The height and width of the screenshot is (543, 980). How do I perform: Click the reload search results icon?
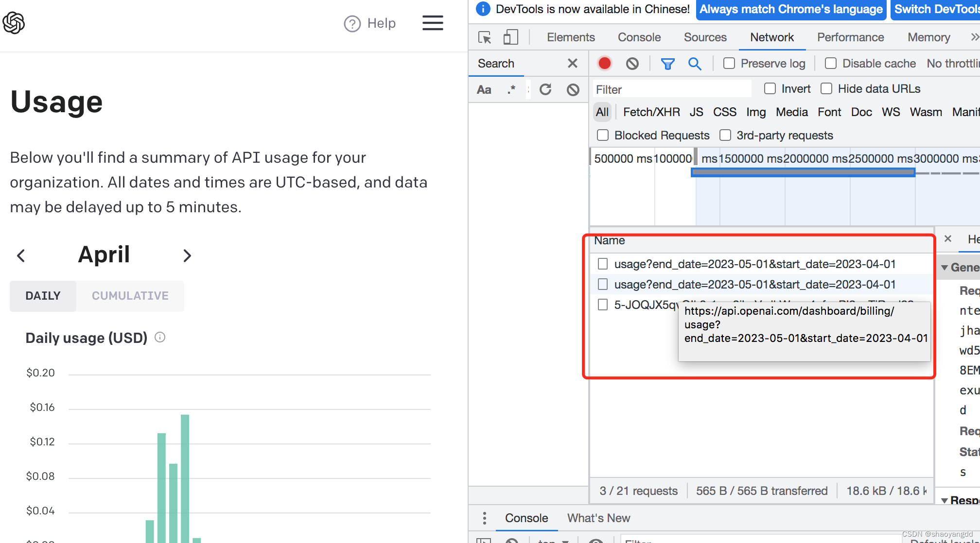(x=545, y=88)
